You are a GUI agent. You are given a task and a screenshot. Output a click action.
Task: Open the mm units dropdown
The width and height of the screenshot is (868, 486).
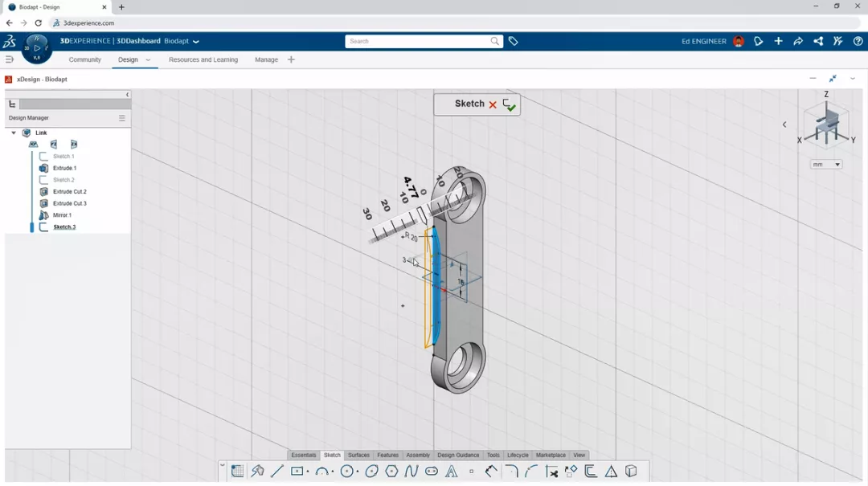[826, 165]
